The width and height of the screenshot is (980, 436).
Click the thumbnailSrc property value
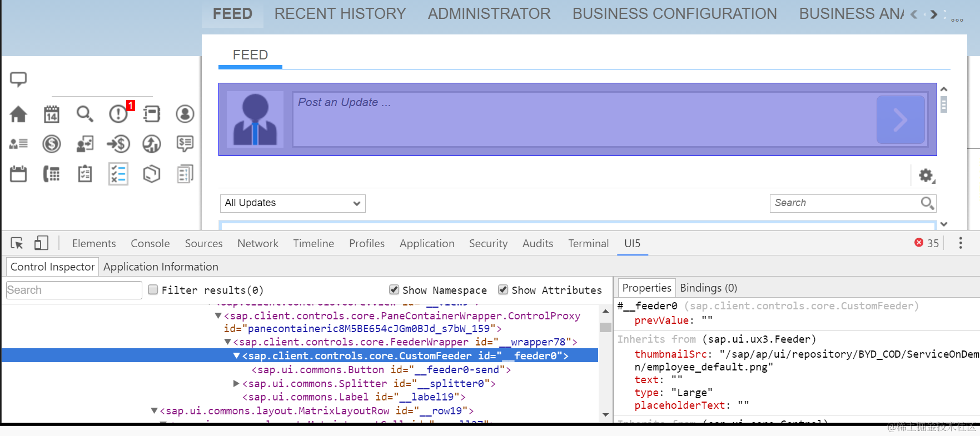806,360
